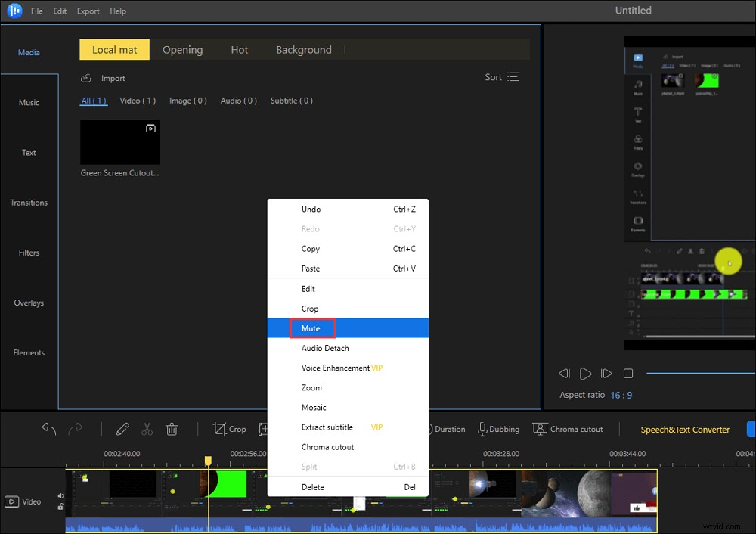Open the Sort options in the media panel

pyautogui.click(x=501, y=76)
